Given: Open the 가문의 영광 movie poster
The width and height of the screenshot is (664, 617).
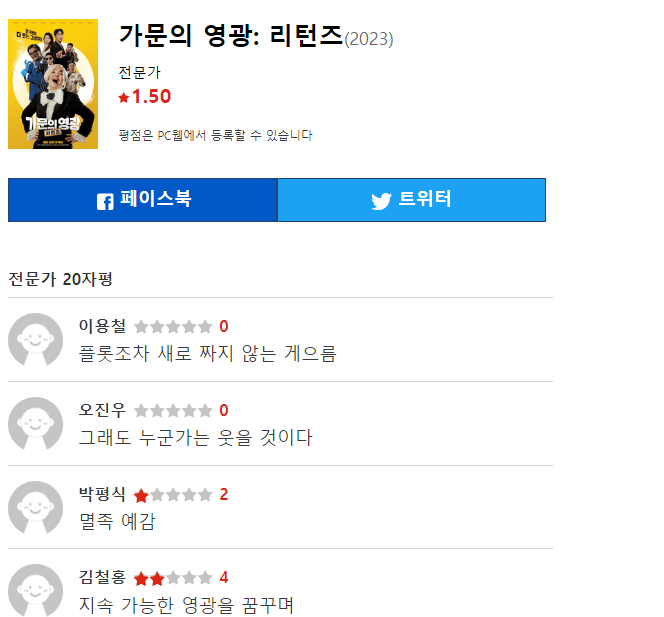Looking at the screenshot, I should (53, 83).
